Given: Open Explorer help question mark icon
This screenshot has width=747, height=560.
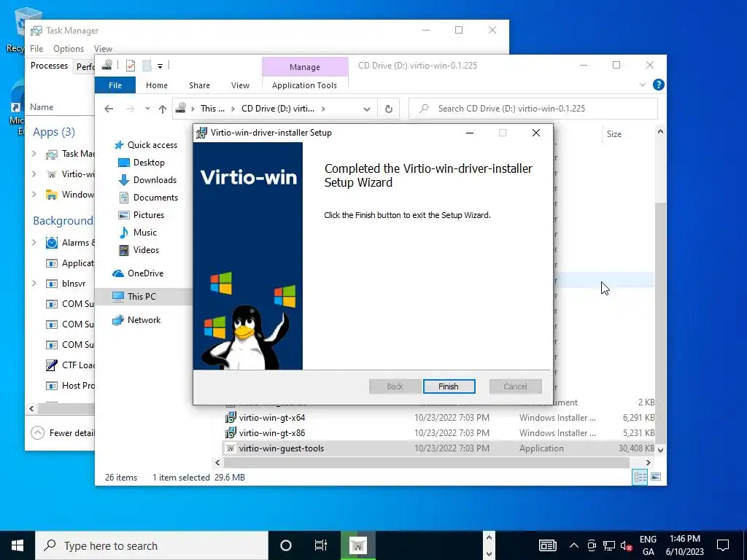Looking at the screenshot, I should coord(659,85).
